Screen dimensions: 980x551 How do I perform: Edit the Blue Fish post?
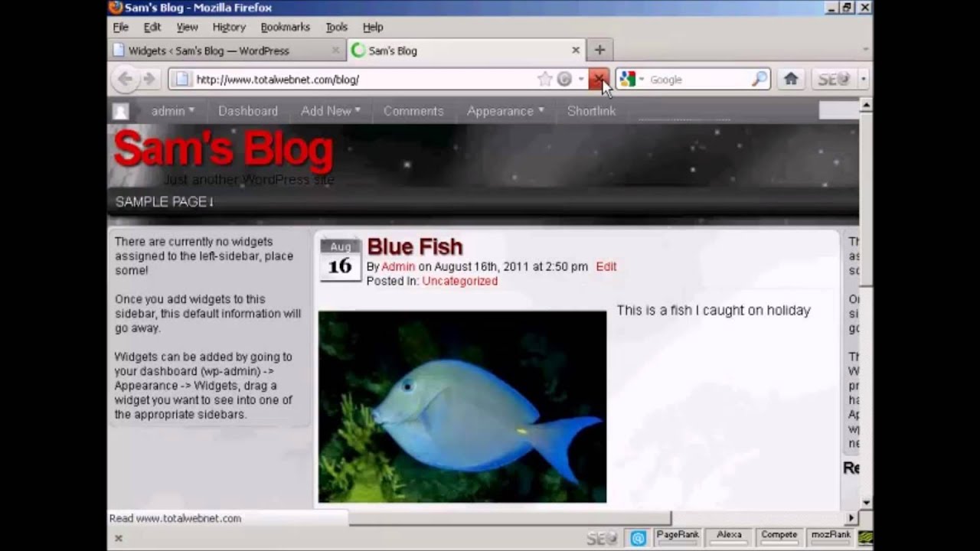coord(606,266)
